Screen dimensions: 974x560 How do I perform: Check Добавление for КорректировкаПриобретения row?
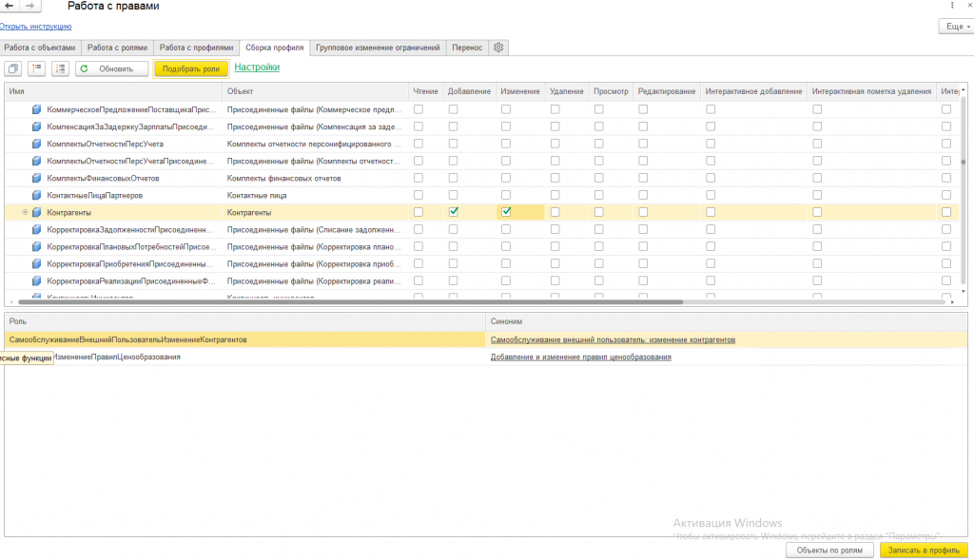pyautogui.click(x=454, y=263)
